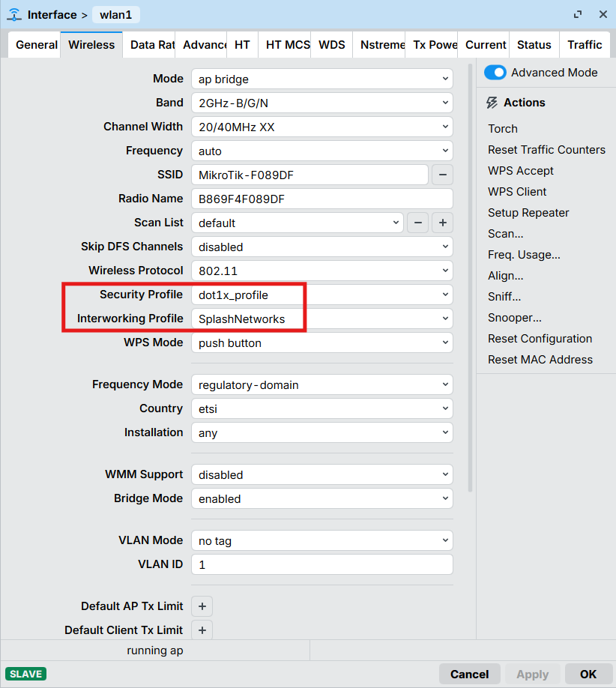Remove Scan List entry with minus button
Screen dimensions: 616x688
pos(418,223)
